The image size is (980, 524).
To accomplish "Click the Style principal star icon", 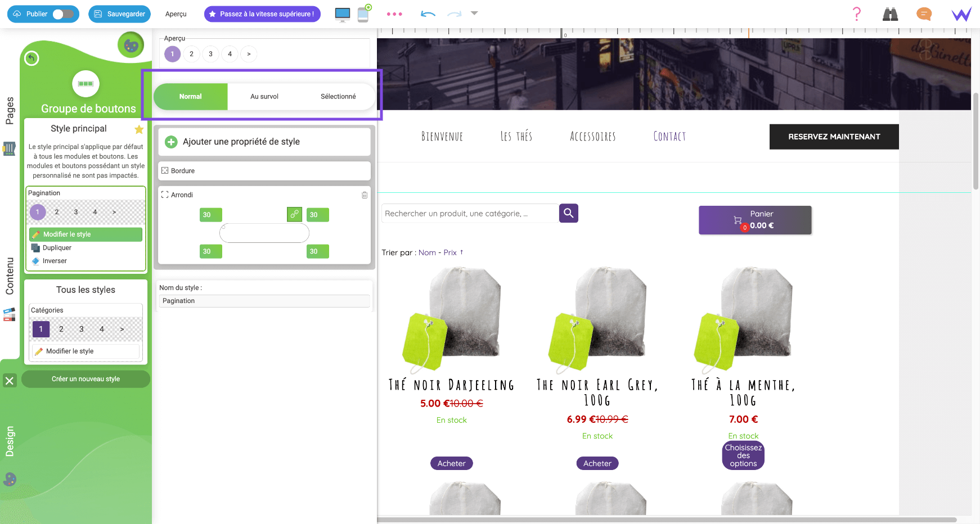I will click(139, 129).
